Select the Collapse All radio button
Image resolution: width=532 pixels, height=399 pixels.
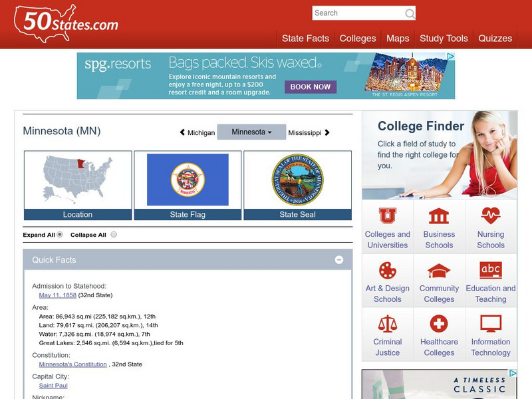pos(114,235)
